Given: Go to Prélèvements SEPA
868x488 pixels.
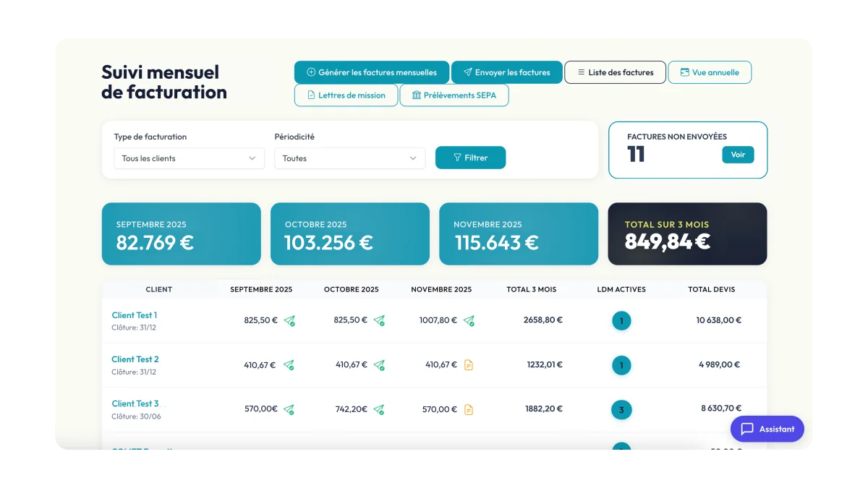Looking at the screenshot, I should (454, 95).
